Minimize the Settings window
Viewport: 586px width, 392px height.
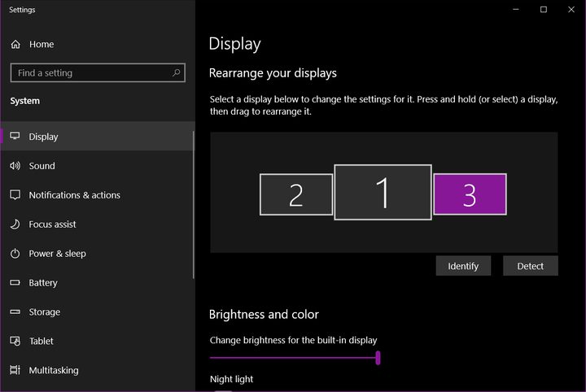516,9
